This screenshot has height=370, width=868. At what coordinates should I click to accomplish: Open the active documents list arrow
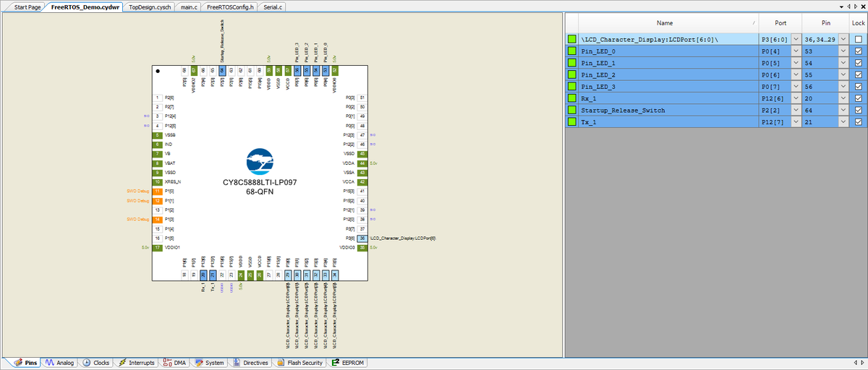pyautogui.click(x=841, y=6)
